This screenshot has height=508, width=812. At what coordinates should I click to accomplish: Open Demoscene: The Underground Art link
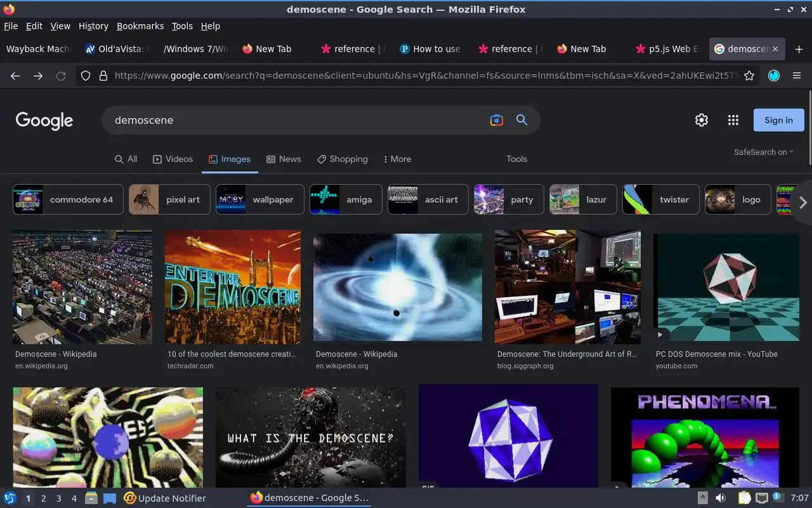pyautogui.click(x=566, y=354)
